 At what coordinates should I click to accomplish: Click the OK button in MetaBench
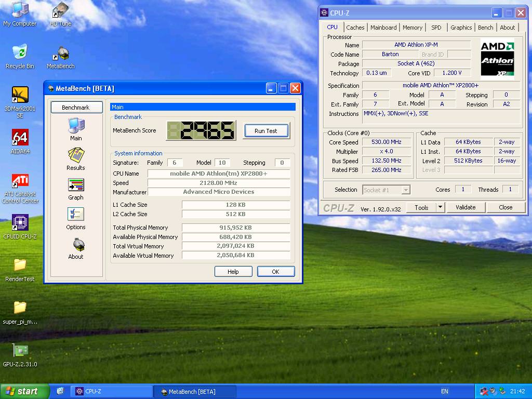pyautogui.click(x=275, y=271)
